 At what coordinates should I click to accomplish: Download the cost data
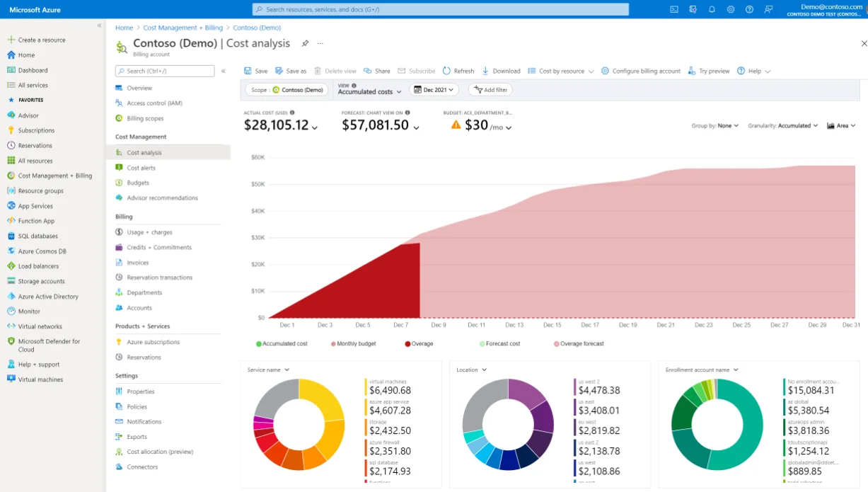pyautogui.click(x=501, y=71)
